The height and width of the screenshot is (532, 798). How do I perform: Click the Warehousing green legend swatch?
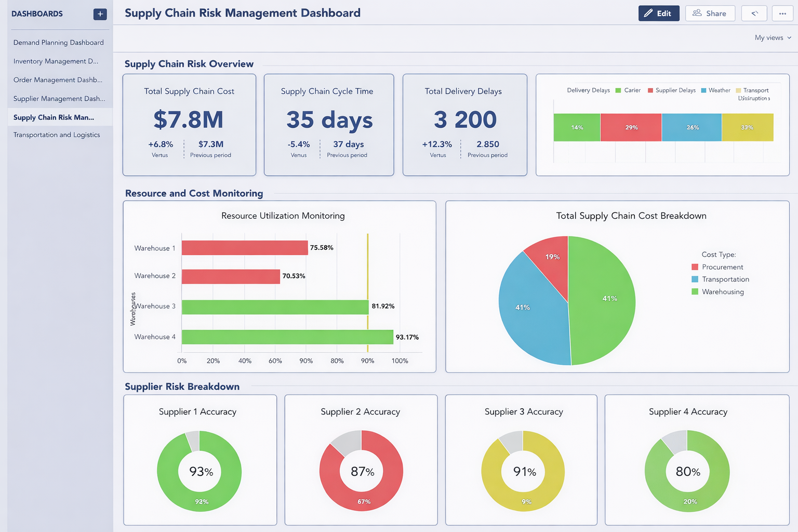click(x=695, y=292)
